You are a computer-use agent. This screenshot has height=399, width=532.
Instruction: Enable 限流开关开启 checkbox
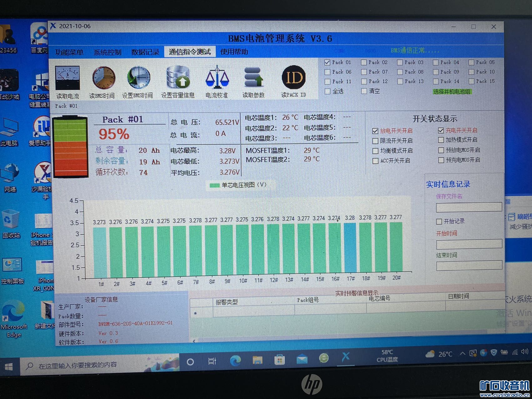click(x=375, y=141)
